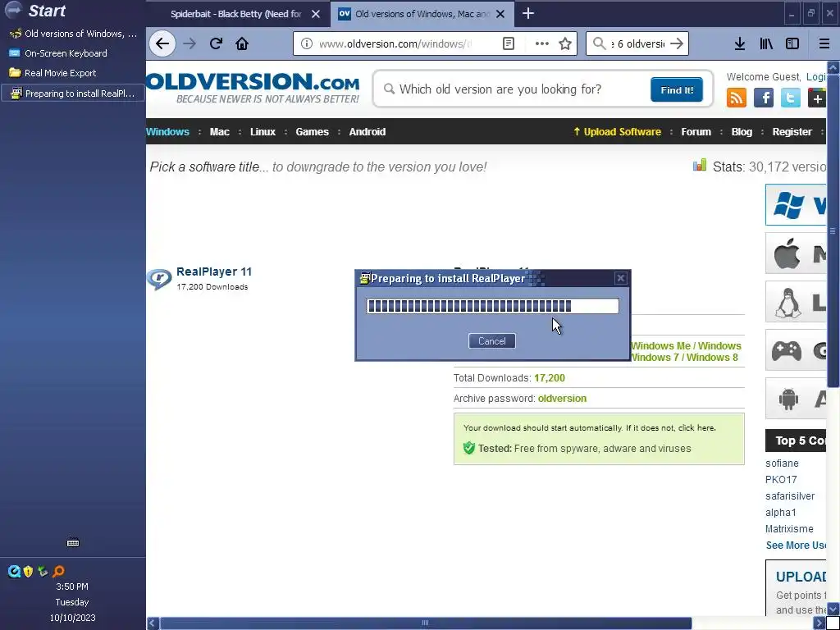Open the Twitter icon on OldVersion
Viewport: 840px width, 630px height.
(790, 98)
